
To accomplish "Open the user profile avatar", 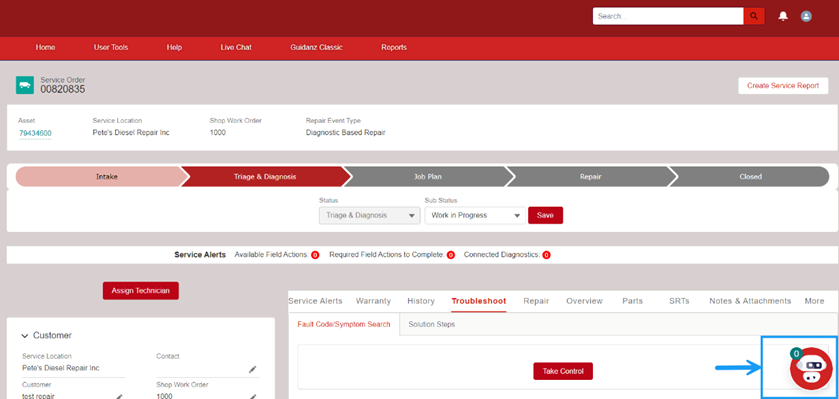I will pos(806,16).
